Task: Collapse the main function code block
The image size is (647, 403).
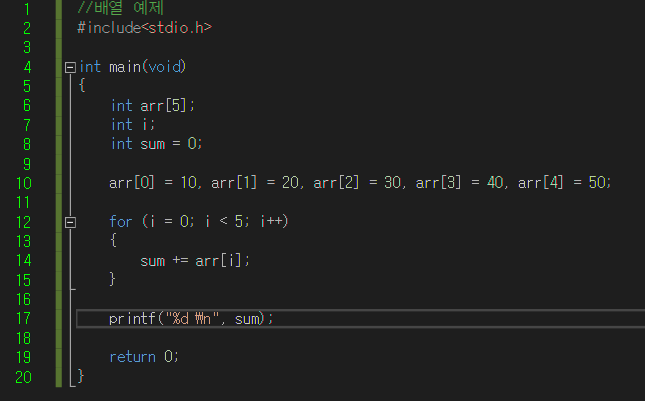Action: [x=70, y=67]
